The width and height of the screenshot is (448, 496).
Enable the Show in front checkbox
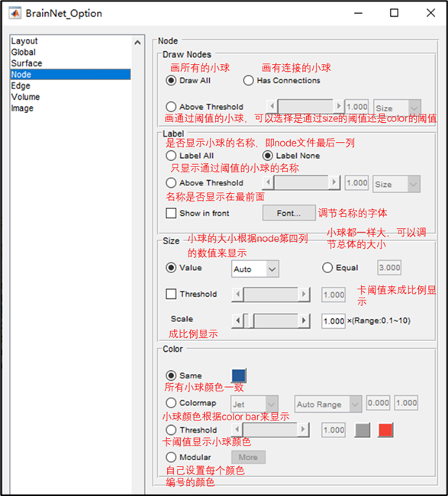coord(171,213)
